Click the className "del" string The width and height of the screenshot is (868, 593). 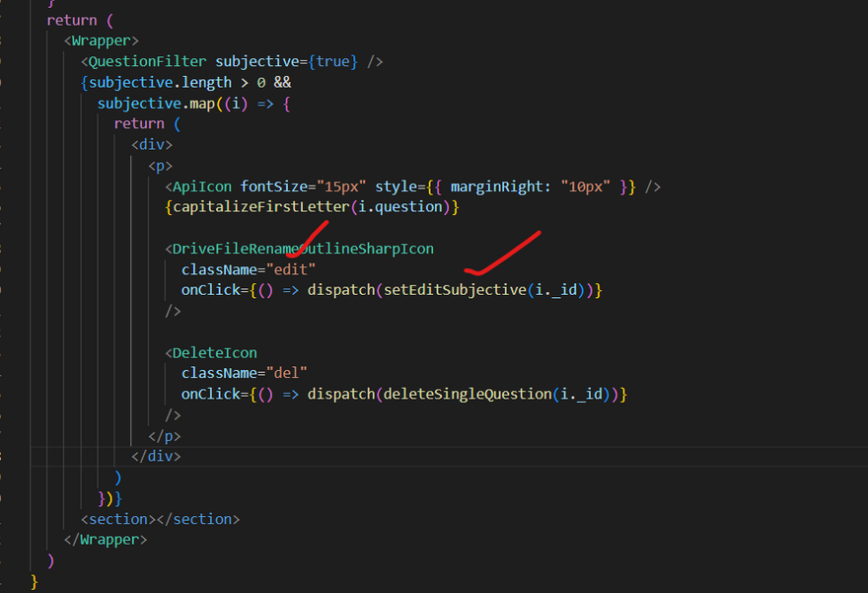click(286, 373)
